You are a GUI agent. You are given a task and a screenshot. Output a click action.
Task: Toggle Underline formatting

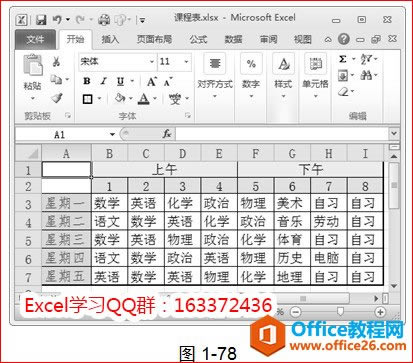[120, 81]
